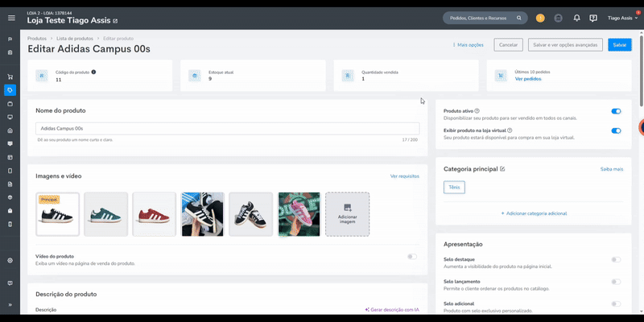Go to Produtos breadcrumb

click(37, 39)
